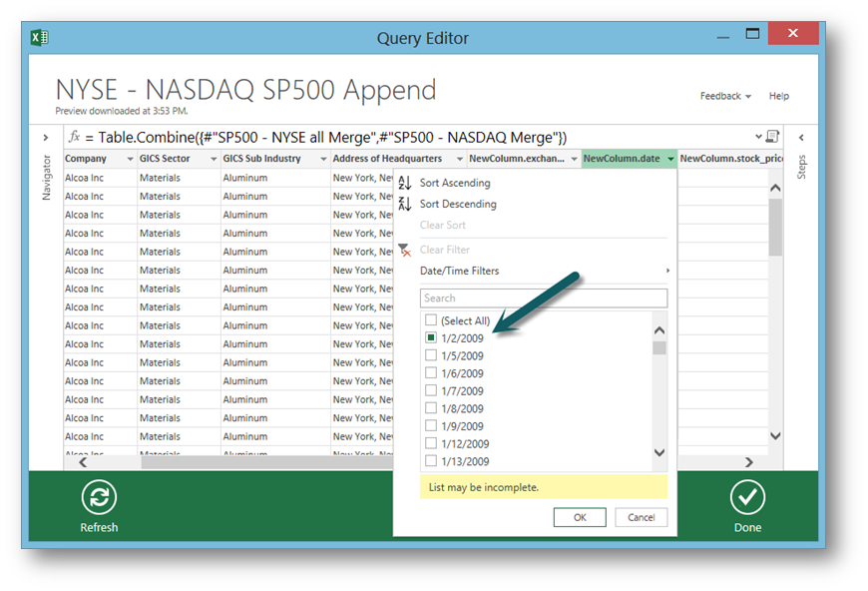Click table vertical scroll down arrow
This screenshot has width=868, height=591.
tap(775, 436)
